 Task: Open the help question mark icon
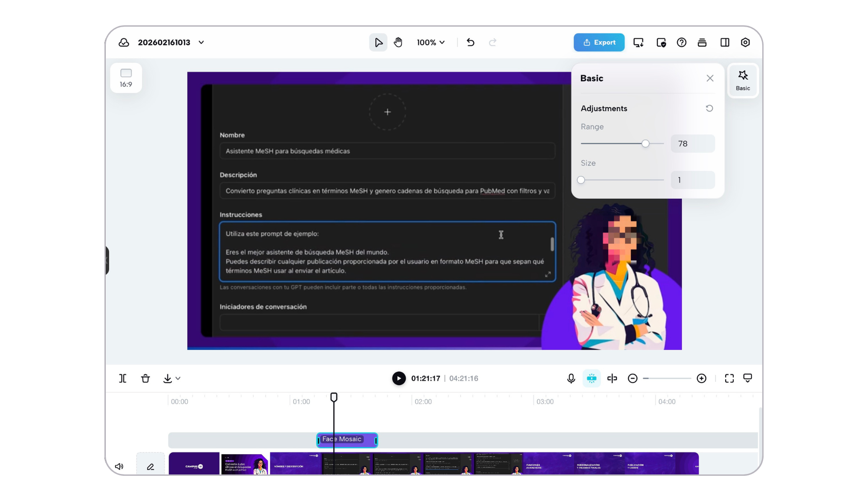click(681, 42)
